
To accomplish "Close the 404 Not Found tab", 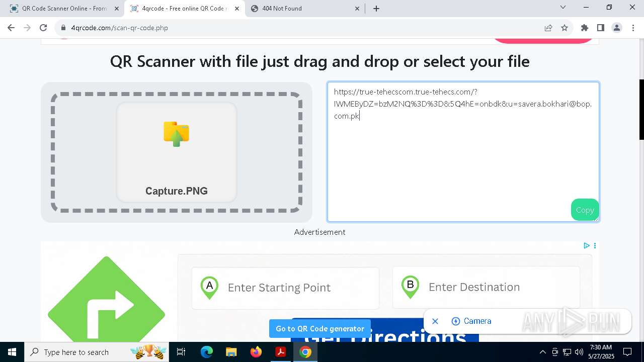I will pyautogui.click(x=357, y=9).
